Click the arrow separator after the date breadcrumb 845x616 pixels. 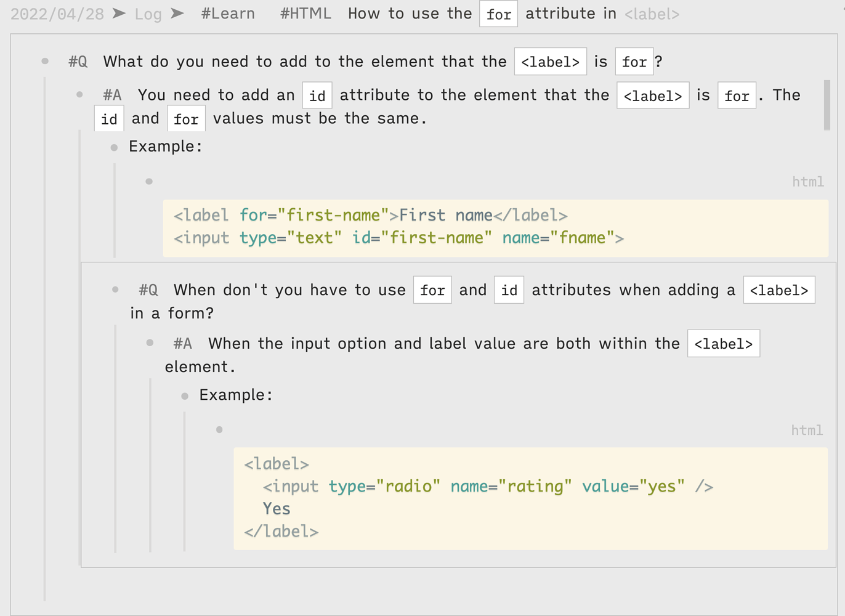click(x=119, y=14)
